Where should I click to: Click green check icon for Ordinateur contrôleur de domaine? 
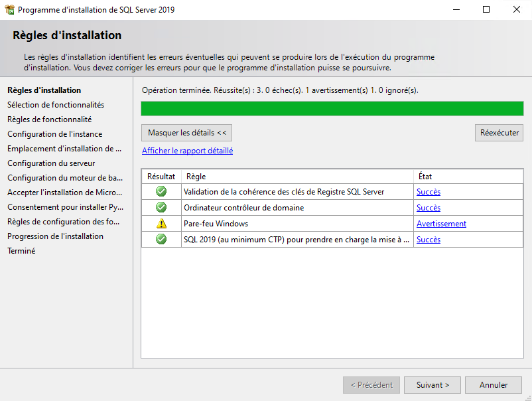coord(161,208)
